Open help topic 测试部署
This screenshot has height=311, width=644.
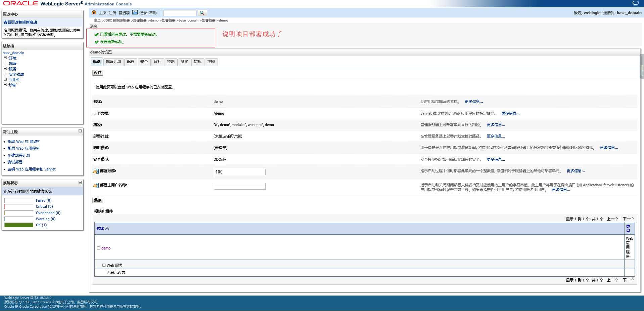point(15,162)
